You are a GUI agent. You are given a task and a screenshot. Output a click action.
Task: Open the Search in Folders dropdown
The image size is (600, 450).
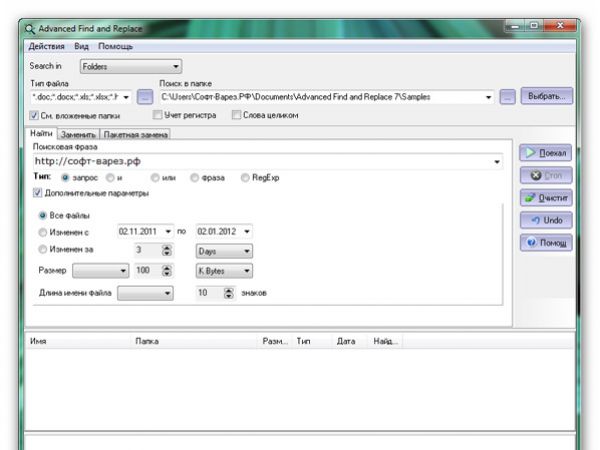[x=130, y=67]
